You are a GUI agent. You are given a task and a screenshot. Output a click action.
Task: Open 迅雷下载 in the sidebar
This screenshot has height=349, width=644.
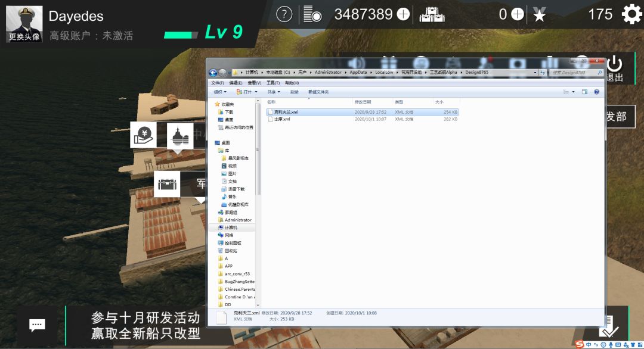pos(233,189)
